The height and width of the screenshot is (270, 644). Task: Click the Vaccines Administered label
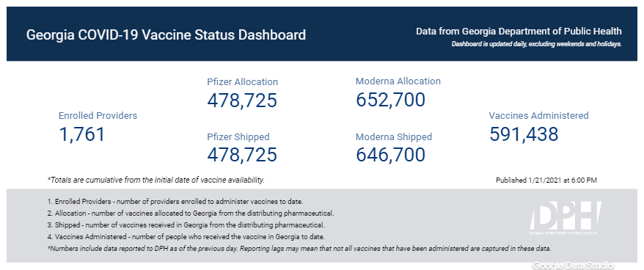tap(538, 115)
